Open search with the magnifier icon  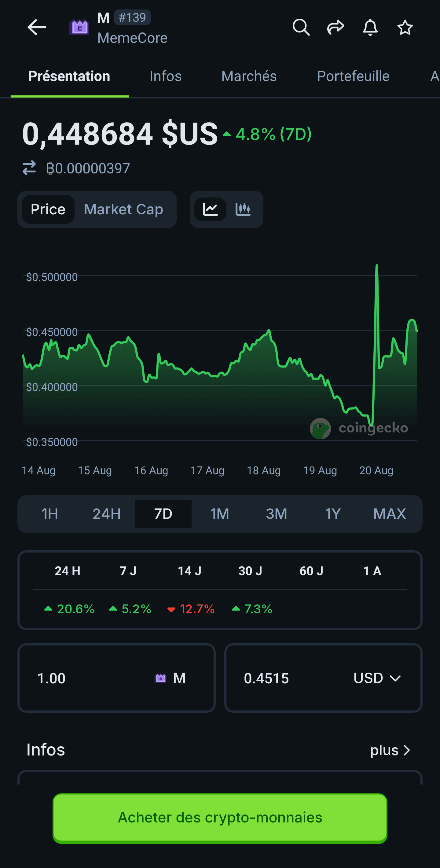pyautogui.click(x=301, y=27)
